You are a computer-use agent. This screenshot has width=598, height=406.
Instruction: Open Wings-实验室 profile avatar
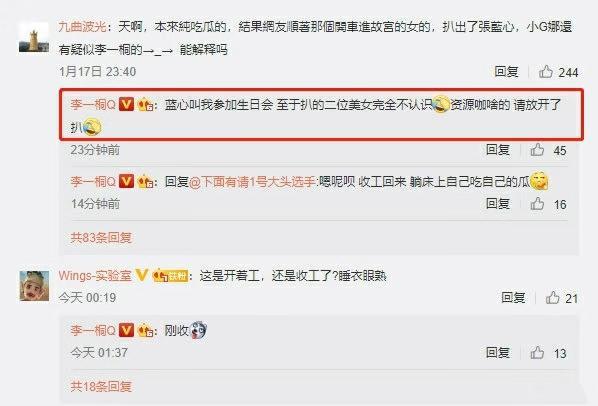34,286
